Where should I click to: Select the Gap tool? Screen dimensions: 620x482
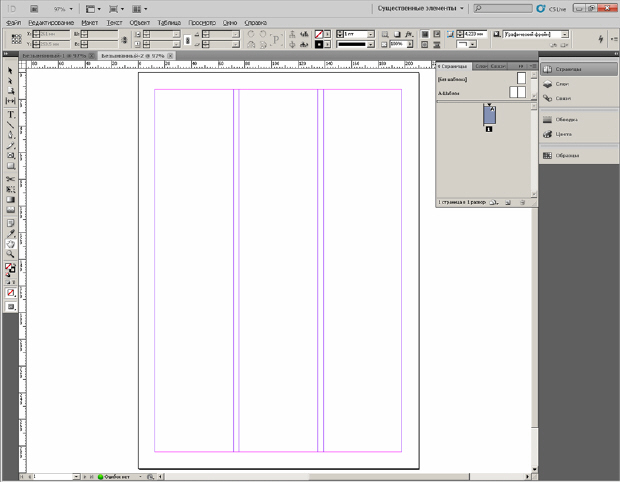pos(10,101)
